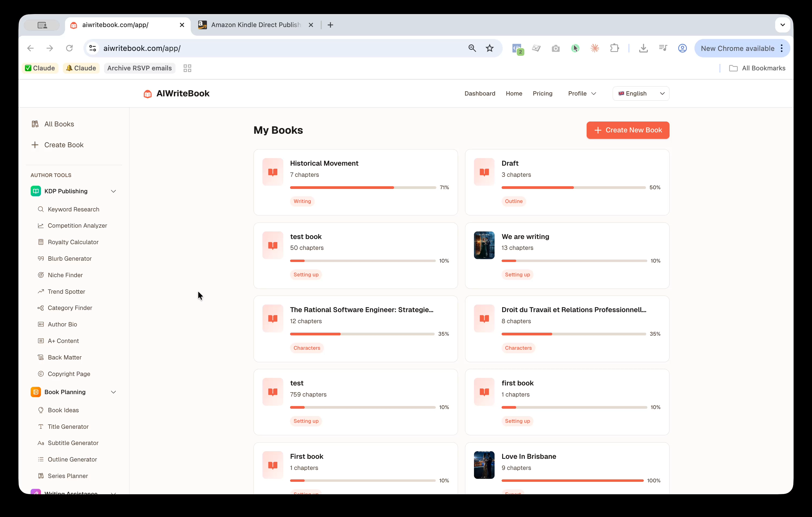Open the Series Planner tool
This screenshot has height=517, width=812.
(68, 476)
